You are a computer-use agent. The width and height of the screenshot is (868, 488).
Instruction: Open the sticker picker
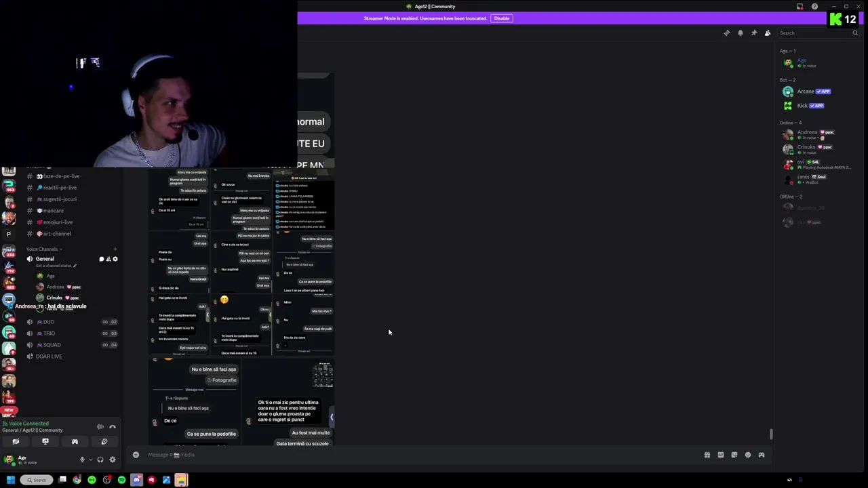coord(734,455)
